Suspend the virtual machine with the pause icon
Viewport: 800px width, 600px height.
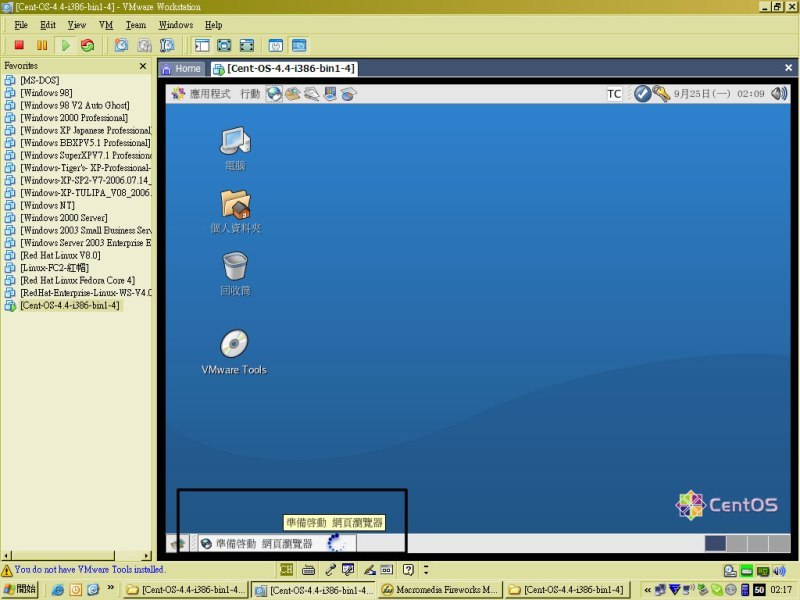tap(42, 45)
